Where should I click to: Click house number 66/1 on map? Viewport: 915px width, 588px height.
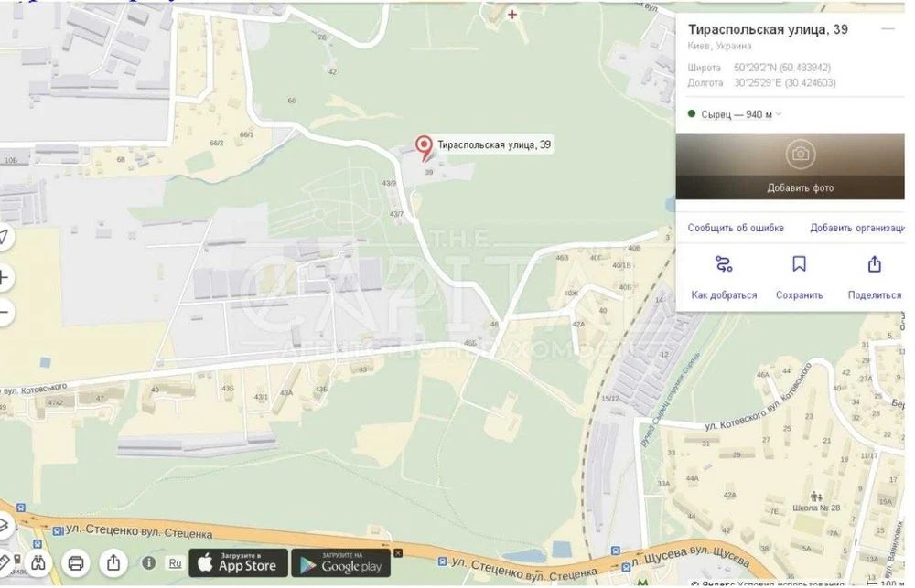tap(246, 134)
